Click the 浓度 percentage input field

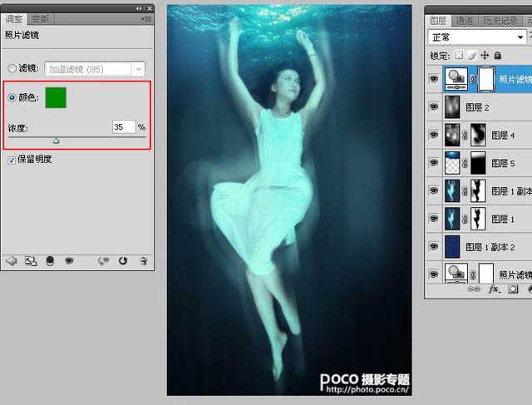click(123, 127)
